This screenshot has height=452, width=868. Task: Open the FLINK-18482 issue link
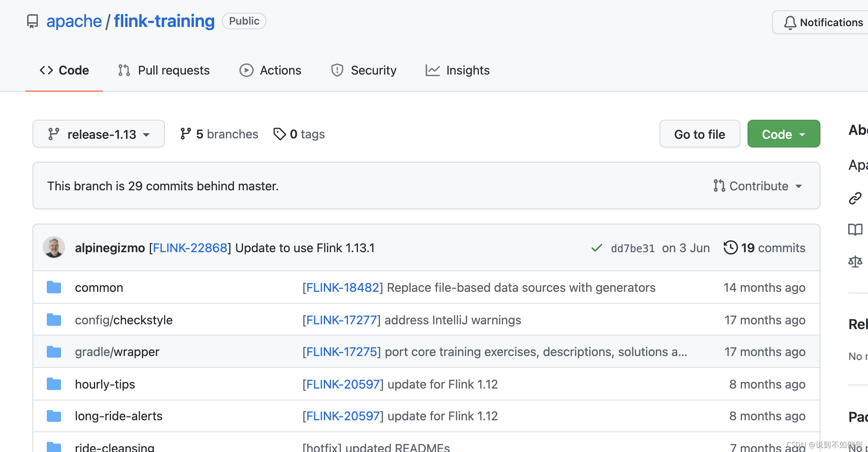343,287
